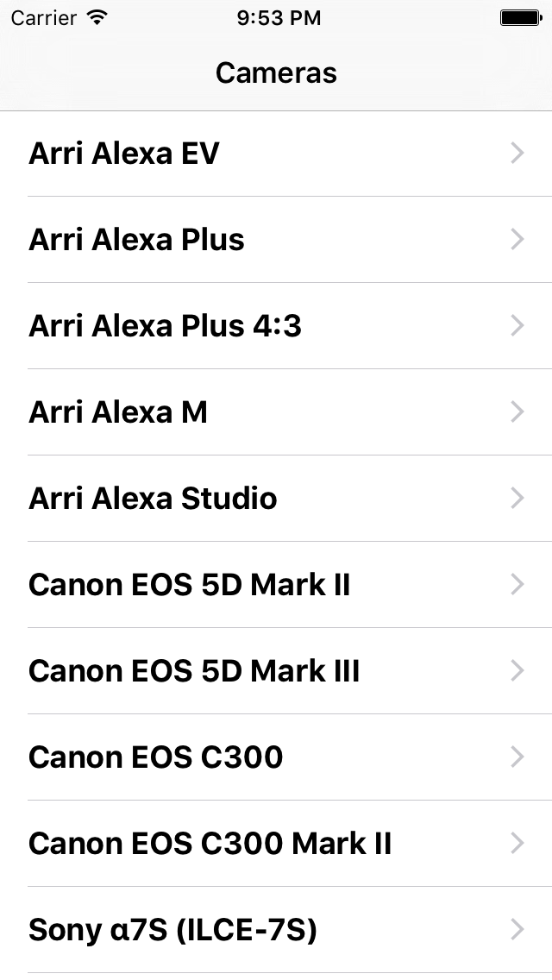
Task: Open the Canon EOS 5D Mark II entry
Action: pos(276,584)
